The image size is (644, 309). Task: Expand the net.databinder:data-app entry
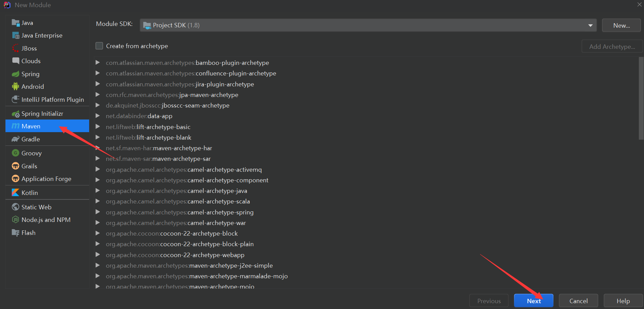[98, 116]
